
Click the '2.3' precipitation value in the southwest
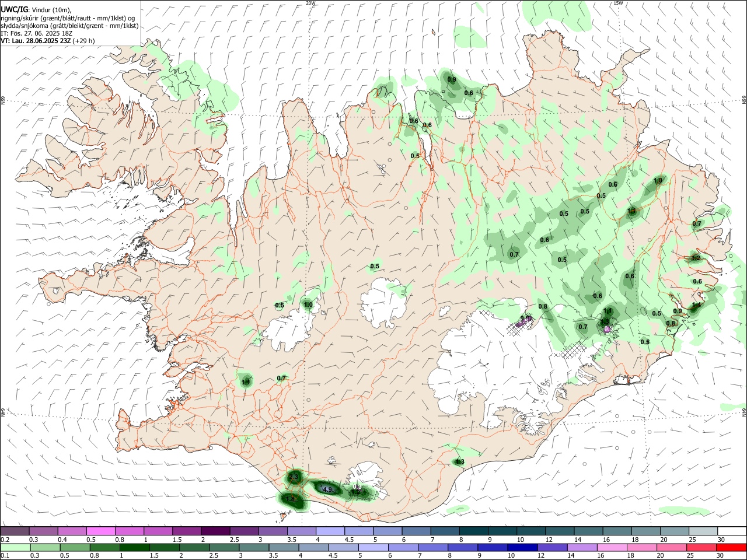[294, 477]
